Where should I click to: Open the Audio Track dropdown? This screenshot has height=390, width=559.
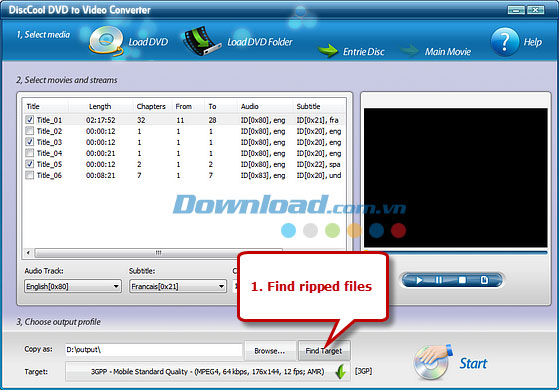[73, 286]
